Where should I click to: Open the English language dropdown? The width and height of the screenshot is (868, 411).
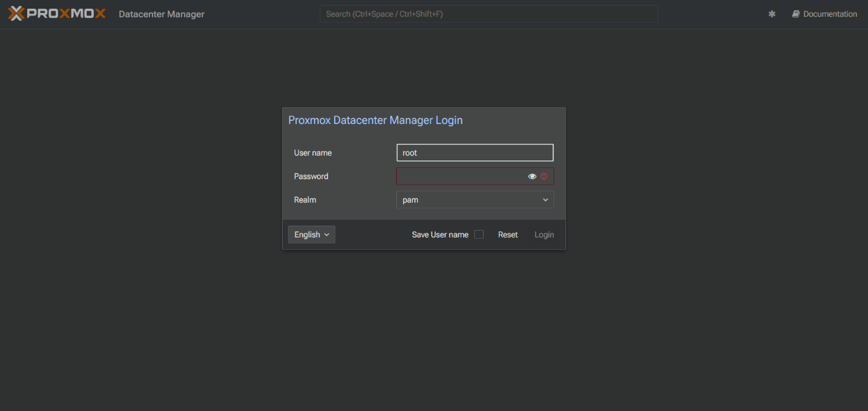point(312,234)
